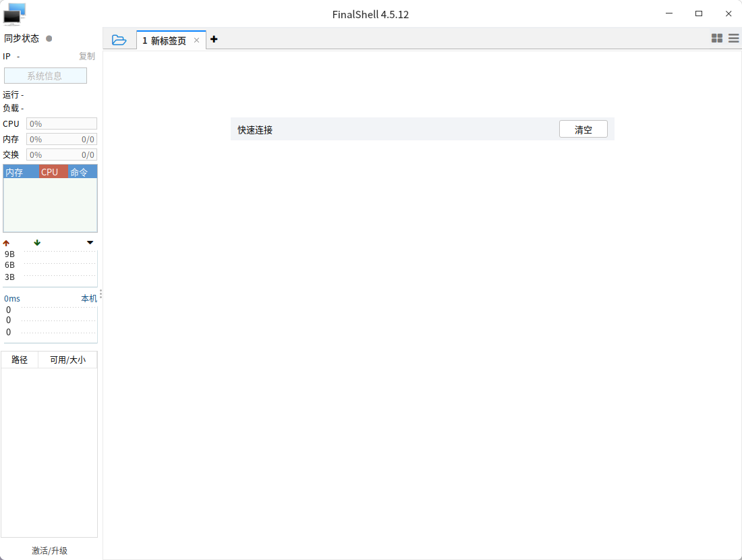Click the sync status gray indicator

pyautogui.click(x=49, y=38)
